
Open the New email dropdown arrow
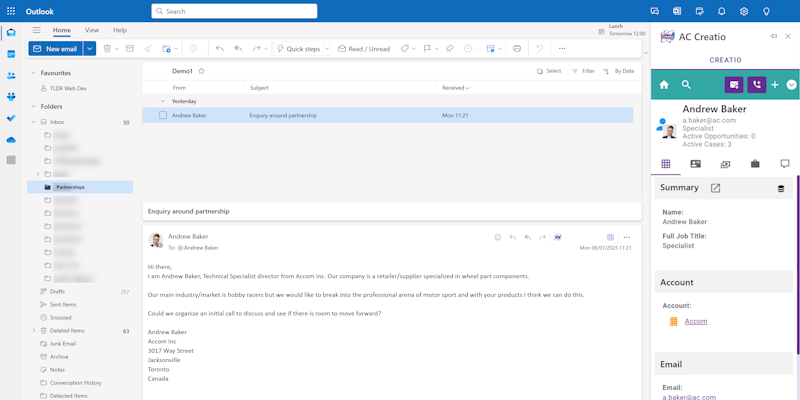pyautogui.click(x=90, y=48)
